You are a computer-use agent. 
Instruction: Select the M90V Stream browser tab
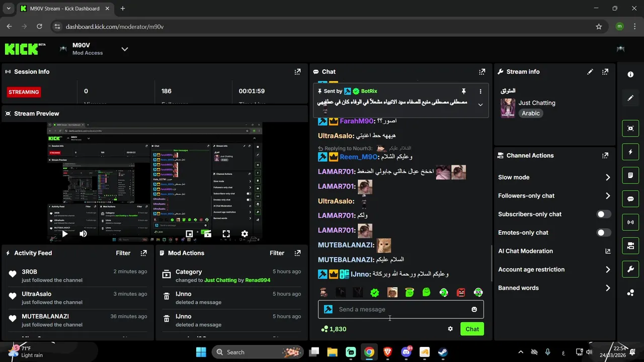(x=64, y=9)
